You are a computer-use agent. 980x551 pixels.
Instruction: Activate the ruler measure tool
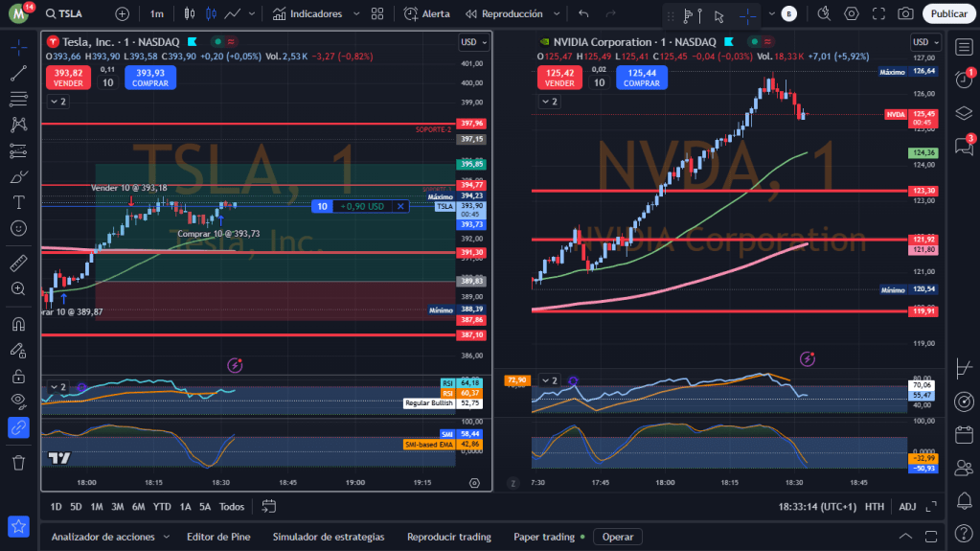point(18,263)
